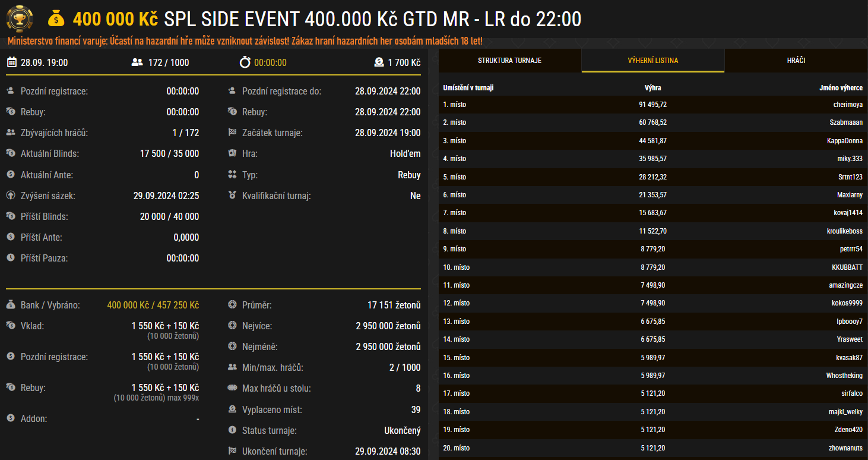The height and width of the screenshot is (460, 868).
Task: Click the icon beside Aktuální Blinds
Action: 11,153
